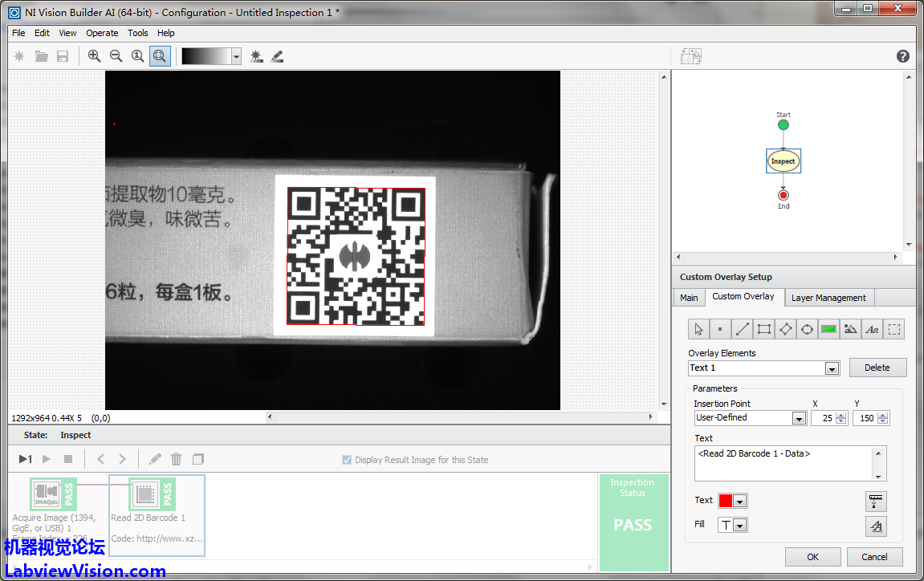Viewport: 924px width, 581px height.
Task: Choose the text overlay tool (Aa)
Action: 873,329
